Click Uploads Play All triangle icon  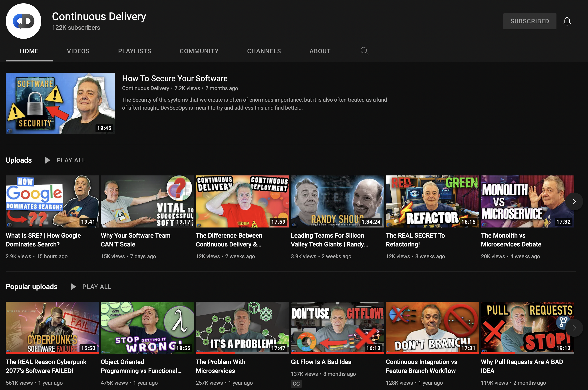(x=47, y=160)
